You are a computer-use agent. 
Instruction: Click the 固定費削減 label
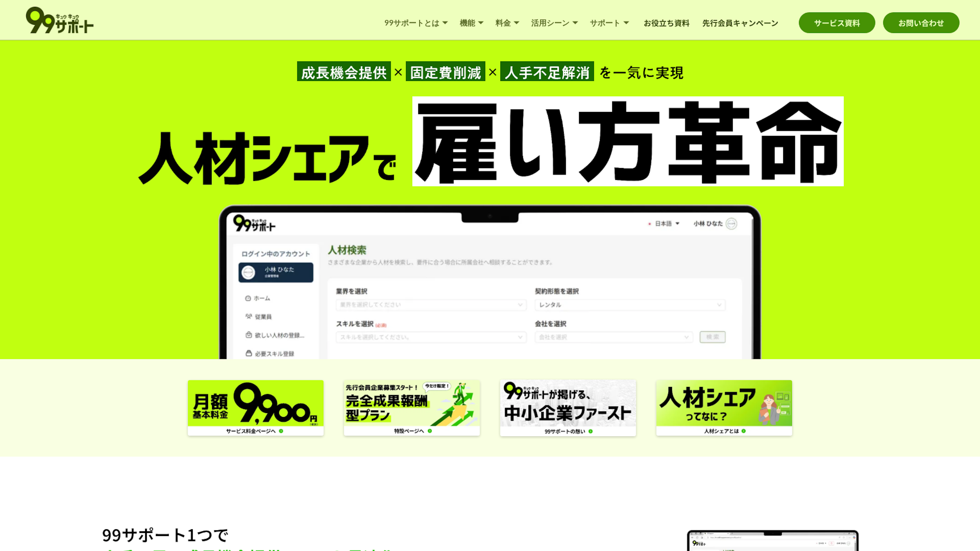coord(446,71)
